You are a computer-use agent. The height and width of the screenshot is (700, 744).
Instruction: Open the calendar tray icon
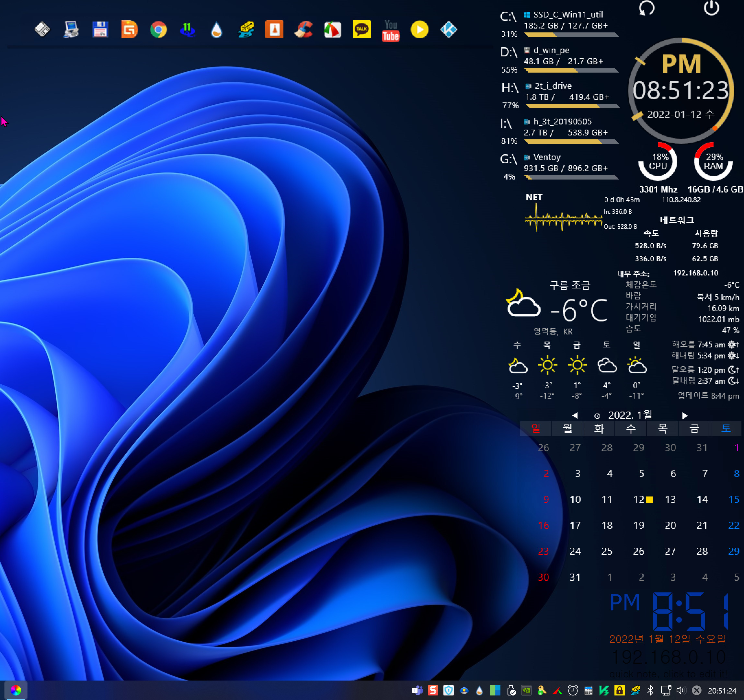588,690
